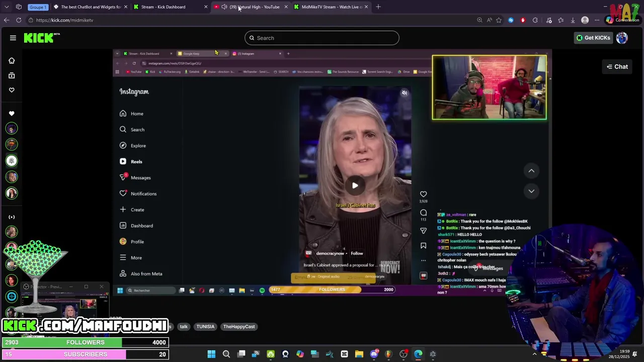
Task: Switch to Stream - Kick Dashboard tab
Action: pyautogui.click(x=170, y=7)
